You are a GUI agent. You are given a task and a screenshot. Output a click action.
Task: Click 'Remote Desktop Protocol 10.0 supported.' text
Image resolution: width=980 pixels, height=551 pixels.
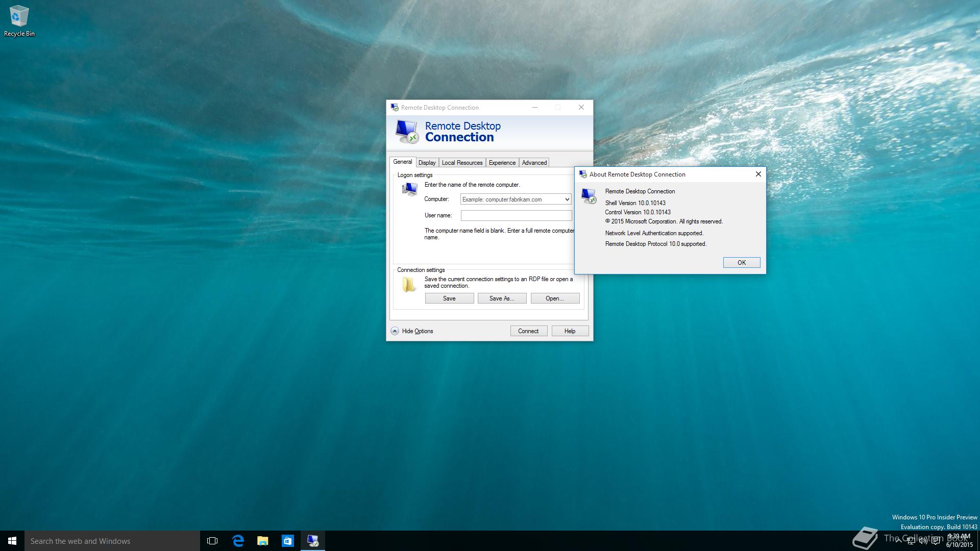coord(655,244)
